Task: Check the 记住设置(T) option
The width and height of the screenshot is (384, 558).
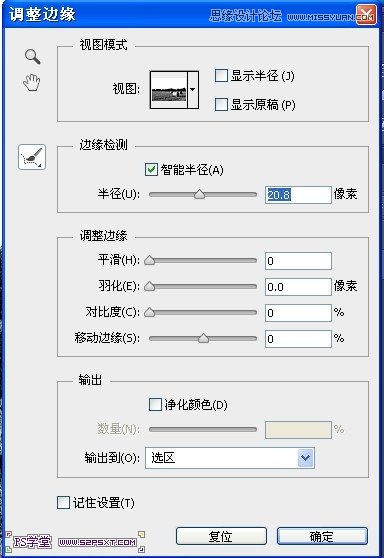Action: 63,502
